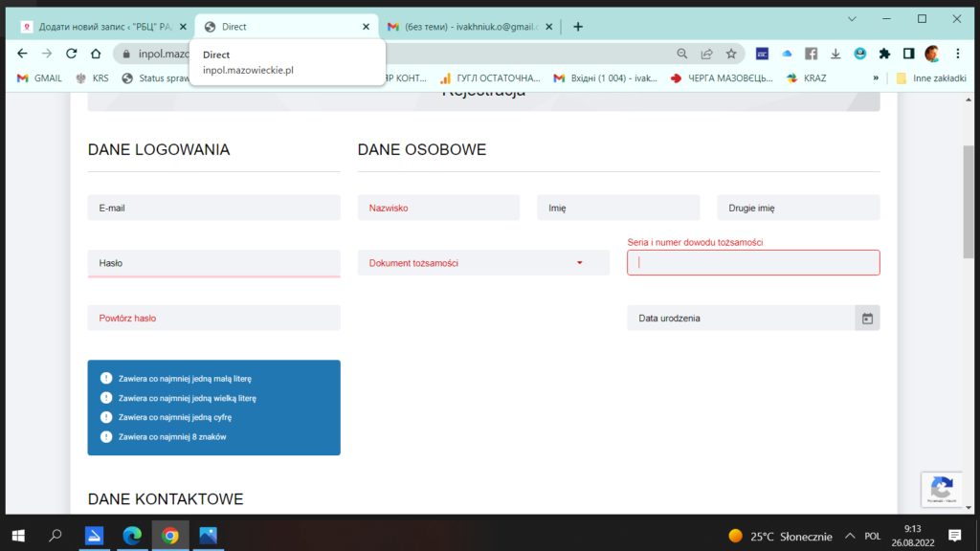Toggle the browser side panel icon
This screenshot has height=551, width=980.
909,54
